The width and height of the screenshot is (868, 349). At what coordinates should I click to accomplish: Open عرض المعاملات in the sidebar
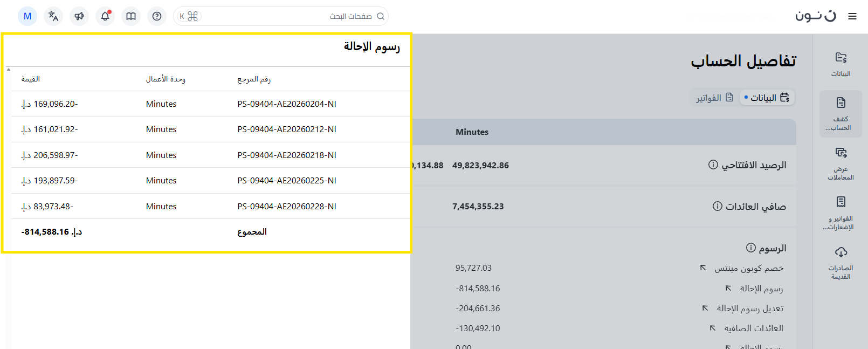point(841,163)
